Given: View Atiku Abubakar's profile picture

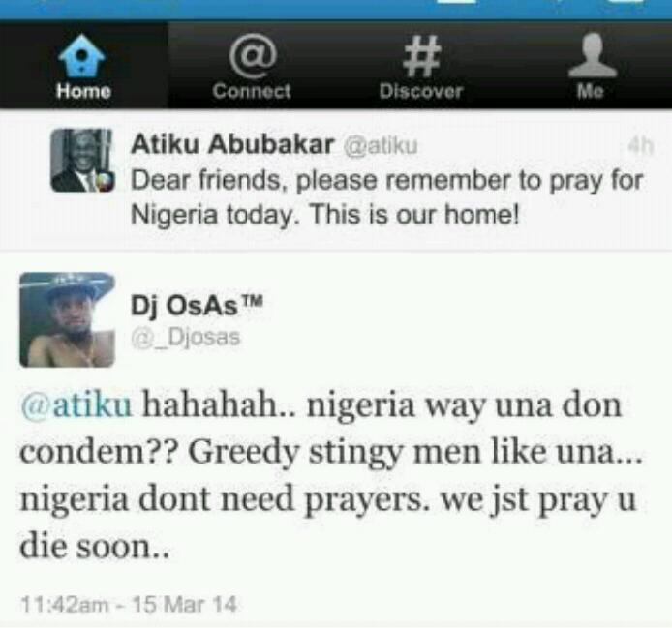Looking at the screenshot, I should pyautogui.click(x=81, y=160).
